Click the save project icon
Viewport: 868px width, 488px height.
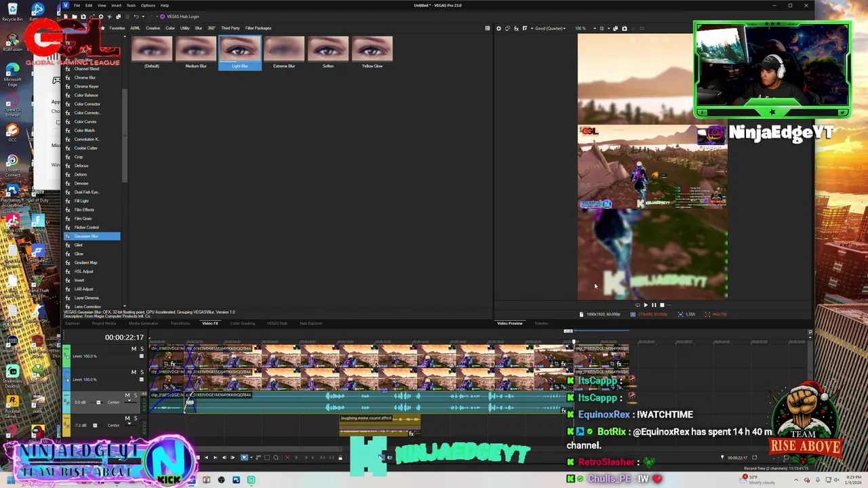pos(83,16)
